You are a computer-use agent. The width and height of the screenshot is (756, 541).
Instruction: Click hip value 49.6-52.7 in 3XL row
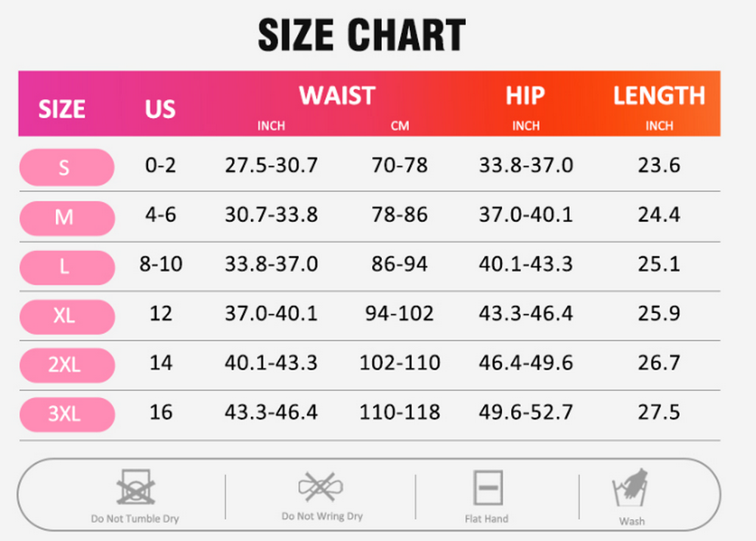(x=525, y=412)
